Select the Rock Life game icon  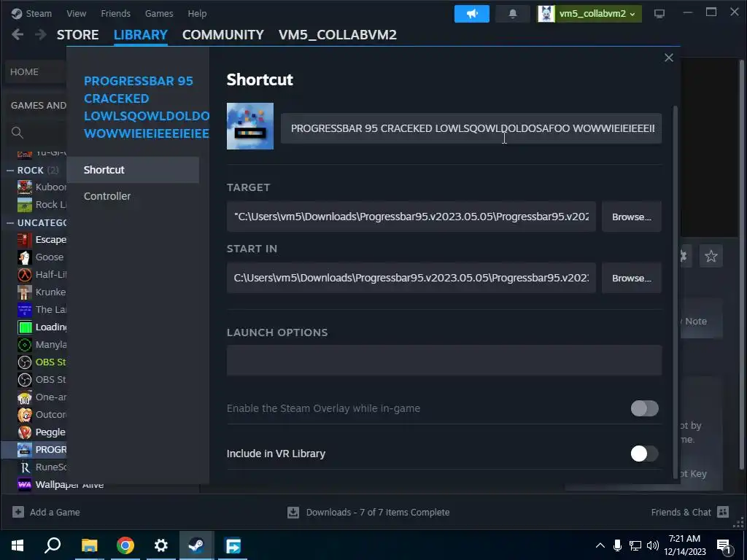(25, 205)
